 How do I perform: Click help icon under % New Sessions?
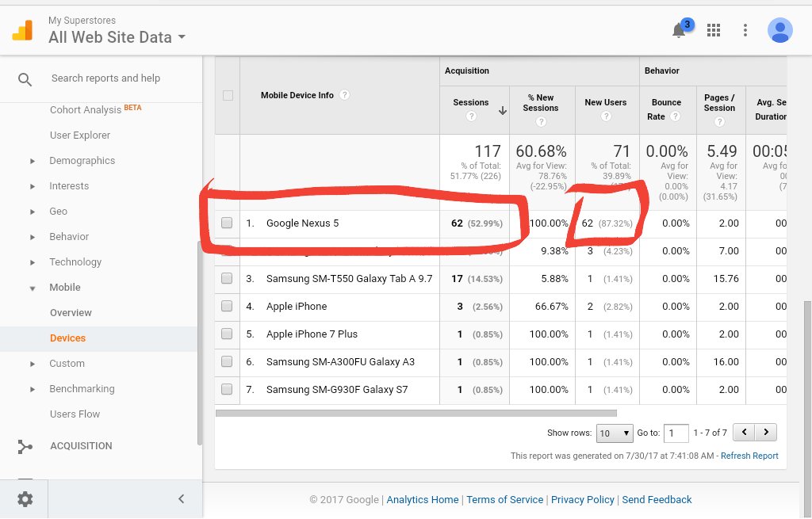[x=541, y=121]
